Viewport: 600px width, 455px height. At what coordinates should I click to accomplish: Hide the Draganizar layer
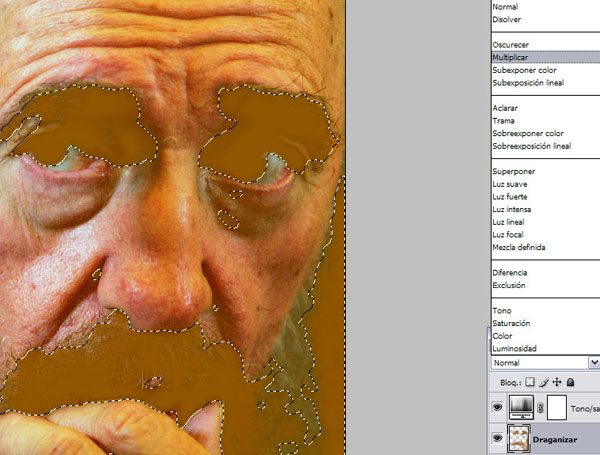497,438
